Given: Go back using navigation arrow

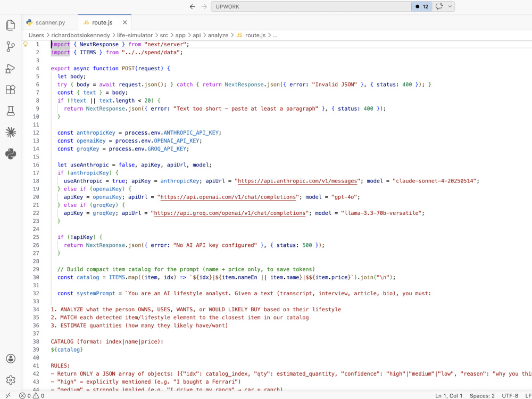Looking at the screenshot, I should [x=193, y=6].
